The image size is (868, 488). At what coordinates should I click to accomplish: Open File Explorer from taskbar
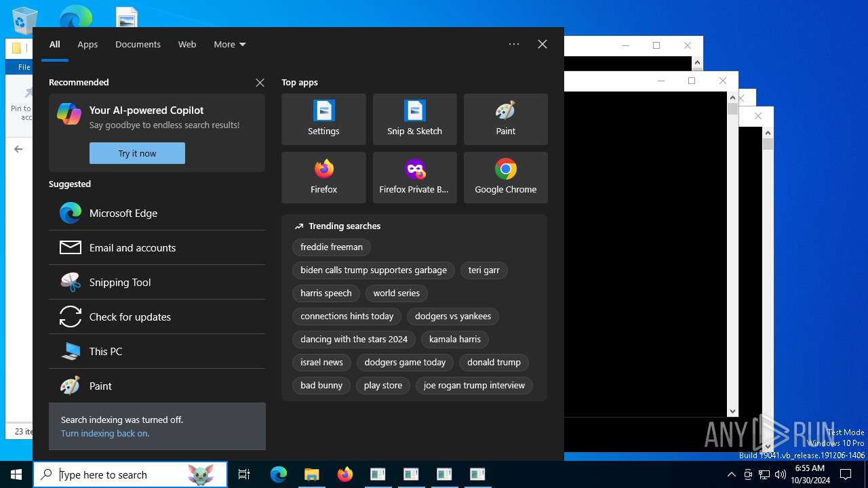point(312,474)
